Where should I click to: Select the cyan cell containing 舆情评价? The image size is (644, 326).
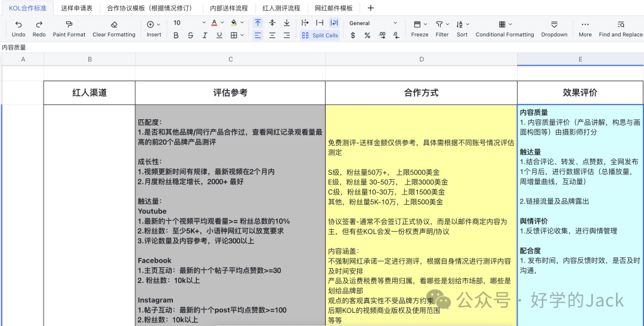[580, 216]
